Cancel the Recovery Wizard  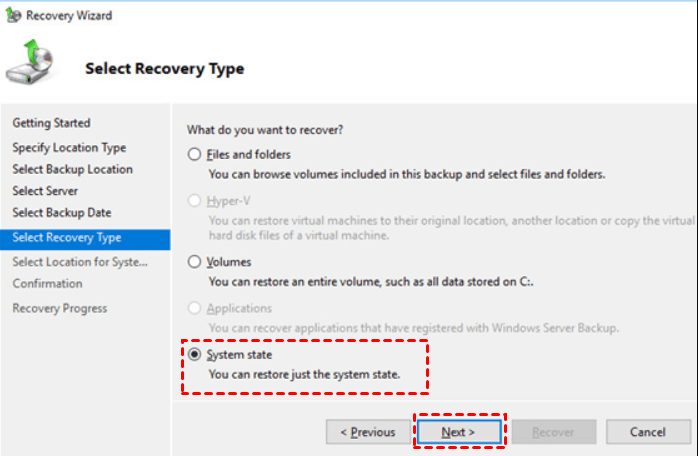coord(648,432)
